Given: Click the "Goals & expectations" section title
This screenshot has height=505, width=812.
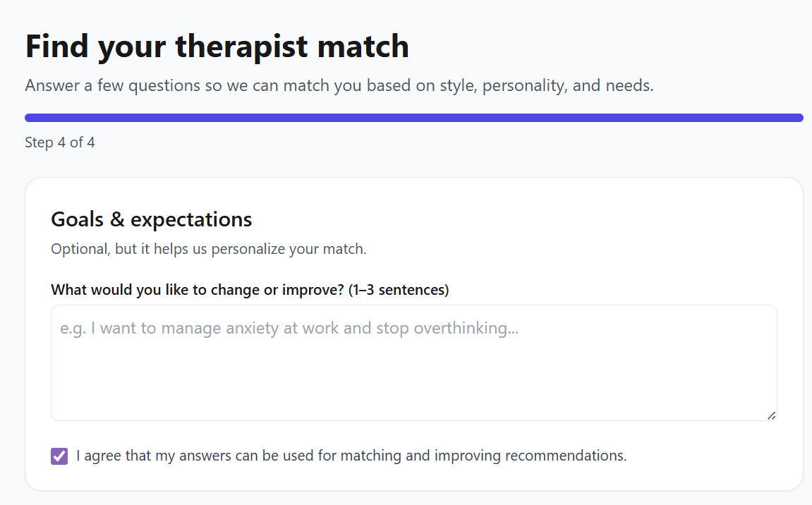Looking at the screenshot, I should click(151, 219).
